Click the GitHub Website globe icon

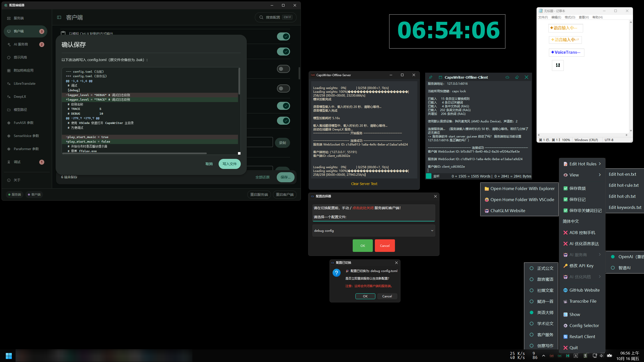[565, 290]
